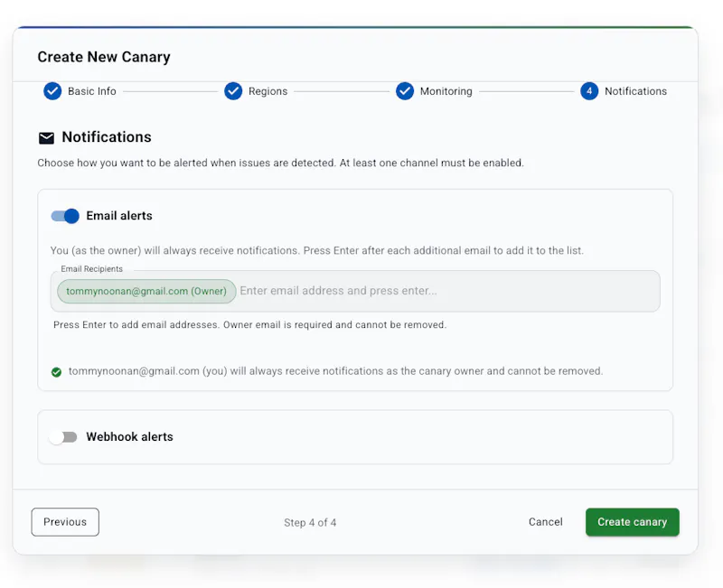
Task: Click the Step 4 of 4 text
Action: (310, 523)
